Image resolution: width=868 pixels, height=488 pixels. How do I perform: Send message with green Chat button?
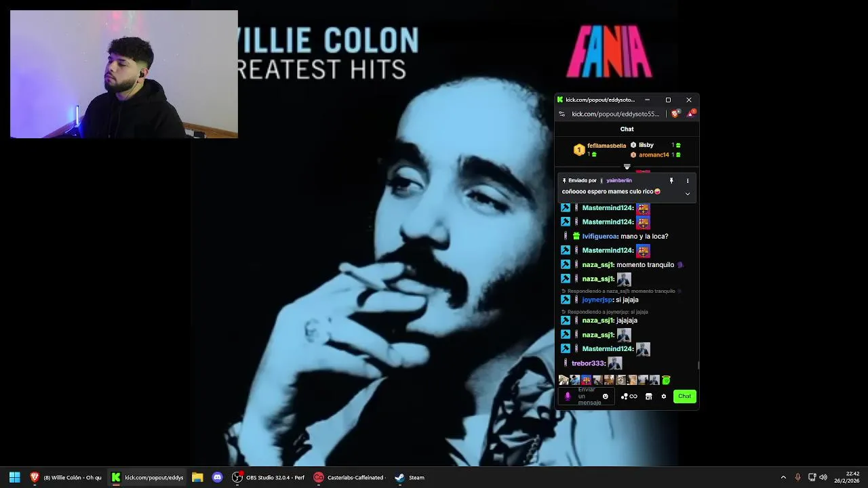(685, 396)
